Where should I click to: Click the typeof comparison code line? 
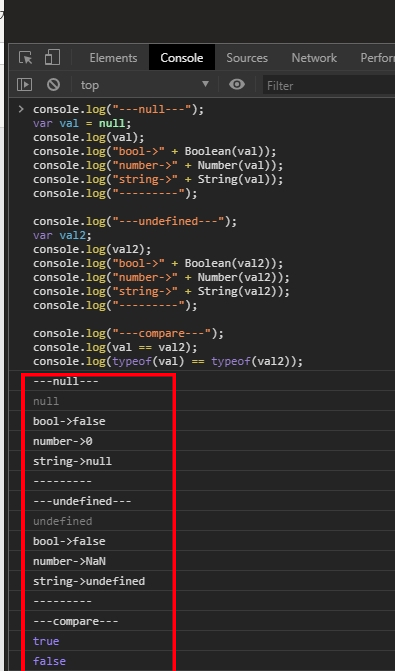(x=168, y=361)
